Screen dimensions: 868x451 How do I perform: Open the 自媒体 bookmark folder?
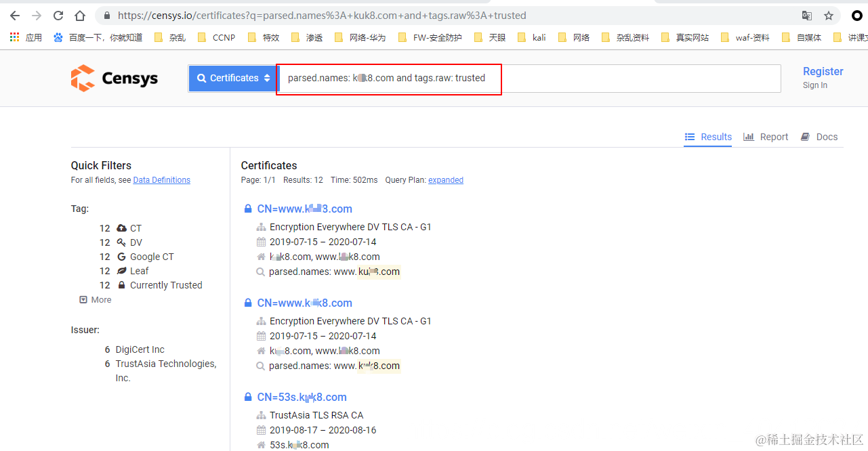pos(801,37)
